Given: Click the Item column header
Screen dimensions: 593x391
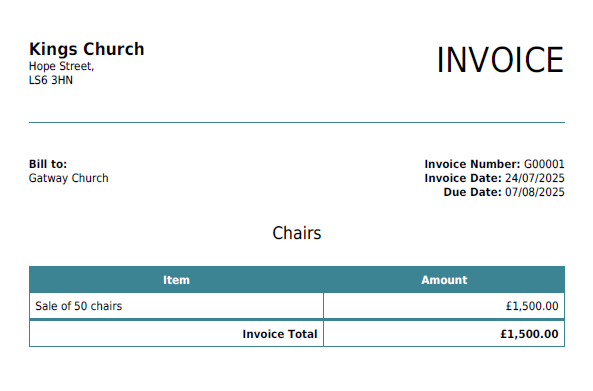Looking at the screenshot, I should (x=176, y=280).
